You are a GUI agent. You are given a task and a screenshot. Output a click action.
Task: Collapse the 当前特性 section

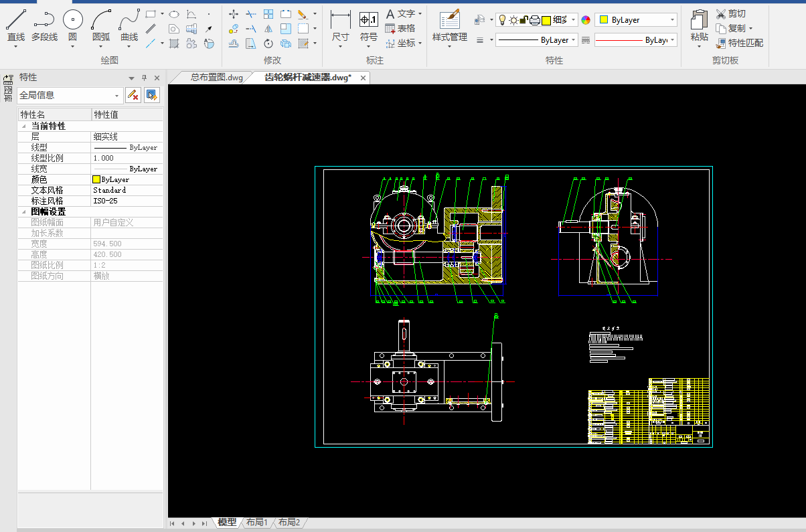25,126
